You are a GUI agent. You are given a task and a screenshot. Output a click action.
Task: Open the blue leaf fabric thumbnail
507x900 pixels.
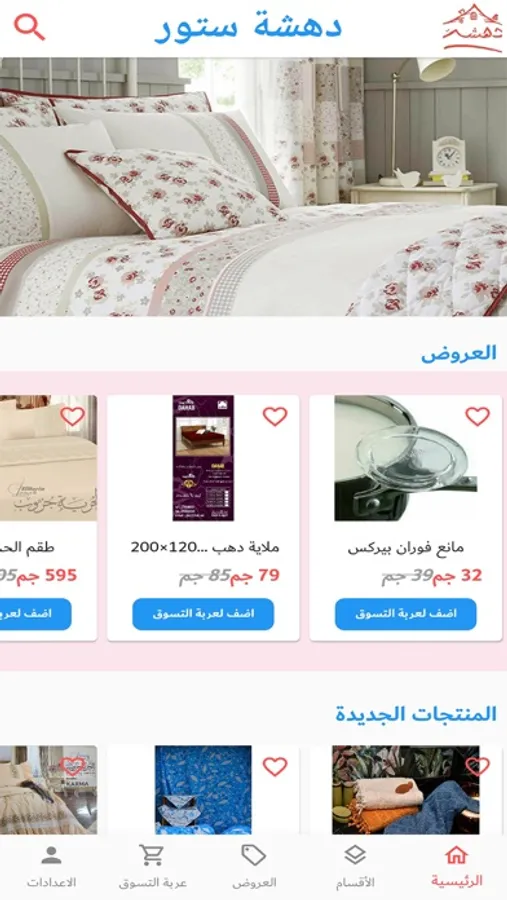203,789
